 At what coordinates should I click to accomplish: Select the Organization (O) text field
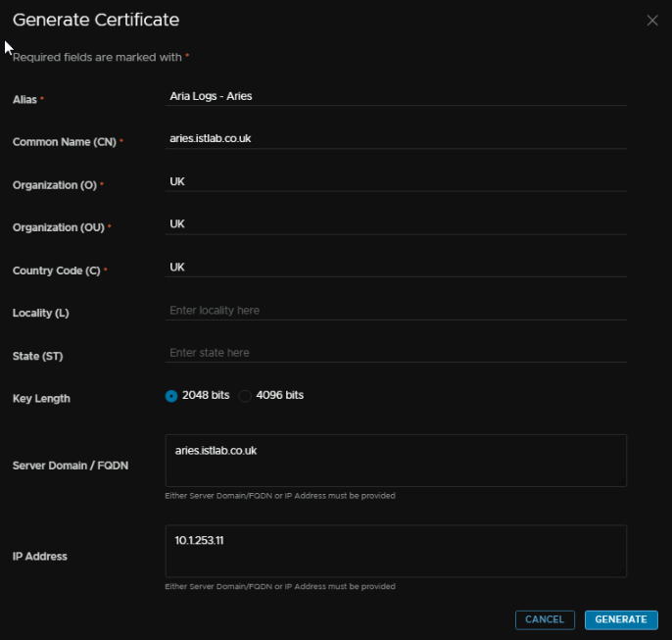coord(396,181)
